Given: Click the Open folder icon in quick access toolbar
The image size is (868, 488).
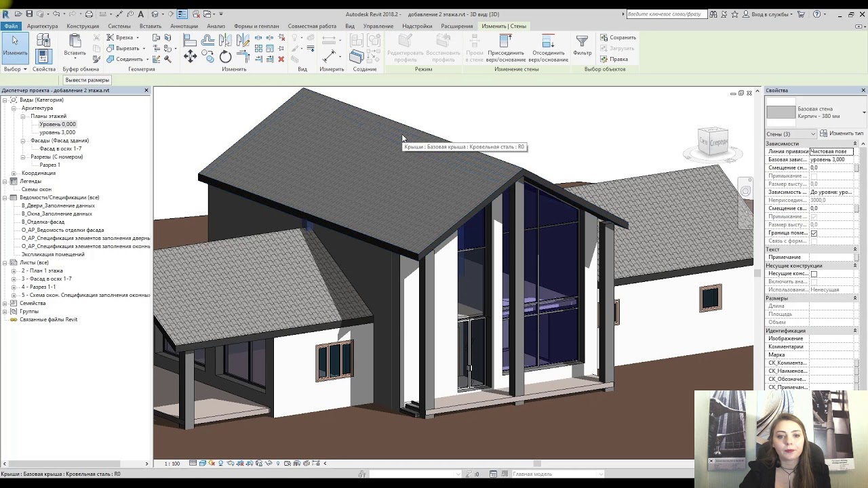Looking at the screenshot, I should click(x=18, y=14).
